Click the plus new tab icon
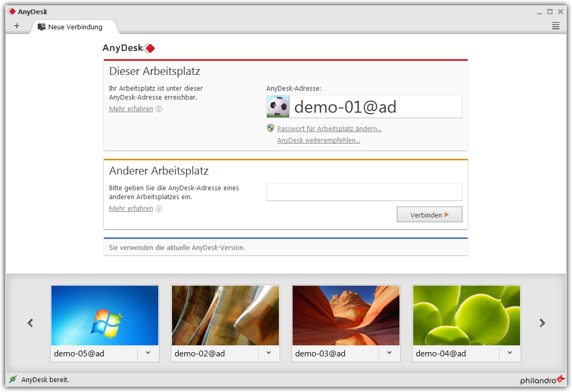This screenshot has width=572, height=392. click(17, 26)
